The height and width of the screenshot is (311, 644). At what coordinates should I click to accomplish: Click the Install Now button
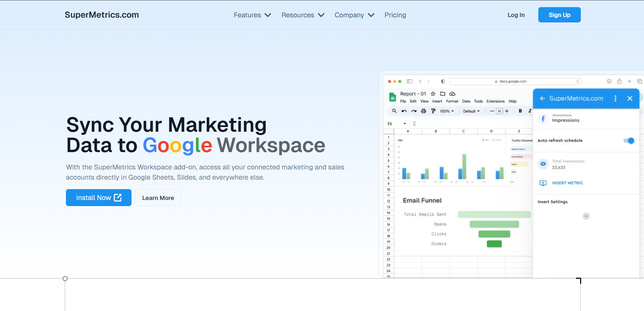point(99,197)
